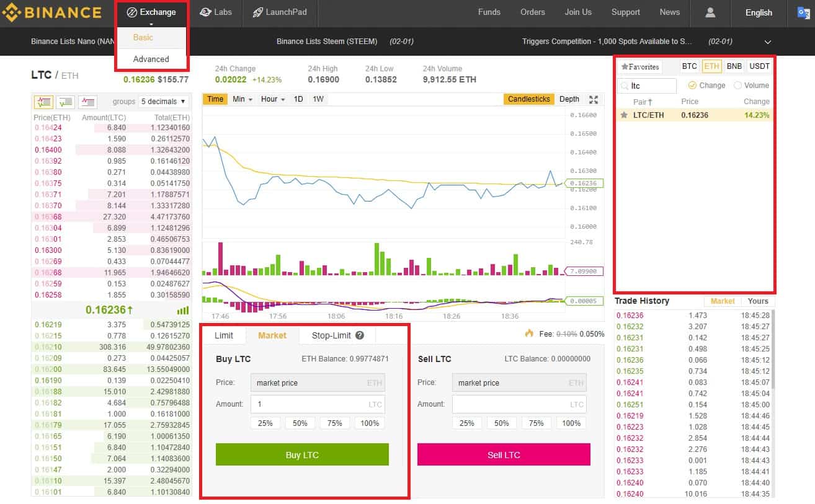Set buy amount to 75%
The image size is (815, 504).
click(x=335, y=423)
